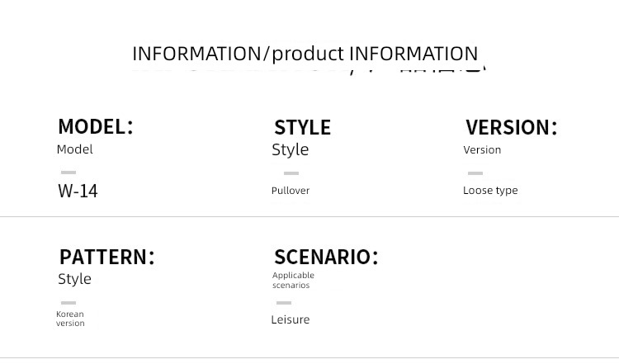619x364 pixels.
Task: Click the small Version subtitle text
Action: point(482,150)
